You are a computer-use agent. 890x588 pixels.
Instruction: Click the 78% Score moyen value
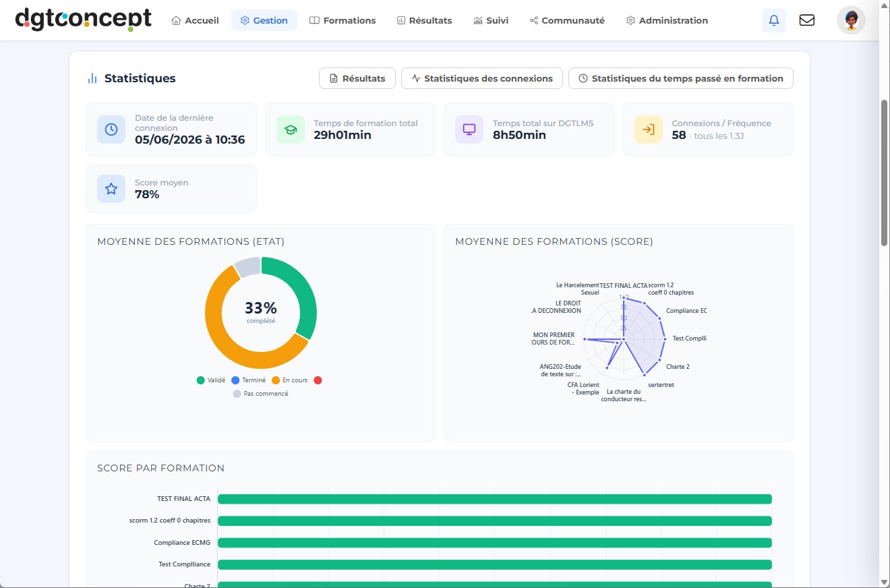pyautogui.click(x=147, y=194)
